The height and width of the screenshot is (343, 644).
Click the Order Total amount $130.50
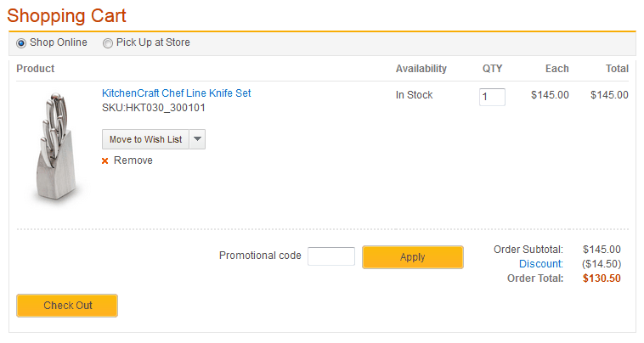tap(602, 278)
